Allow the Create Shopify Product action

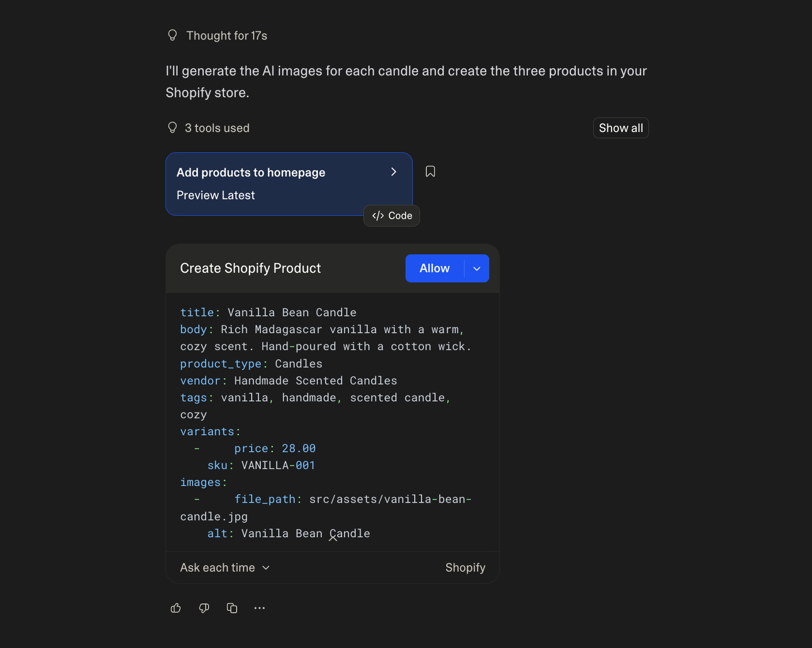[x=434, y=268]
